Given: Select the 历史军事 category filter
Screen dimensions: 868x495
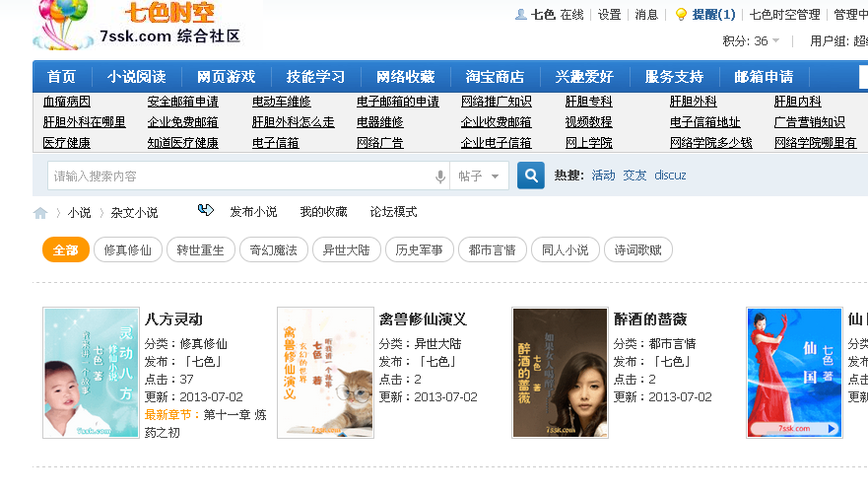Looking at the screenshot, I should (x=419, y=250).
